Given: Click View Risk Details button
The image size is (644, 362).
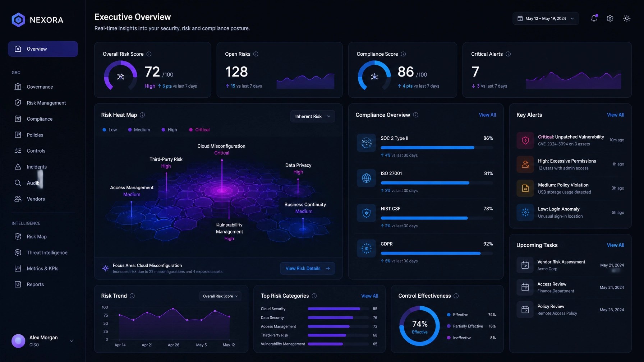Looking at the screenshot, I should pos(308,268).
